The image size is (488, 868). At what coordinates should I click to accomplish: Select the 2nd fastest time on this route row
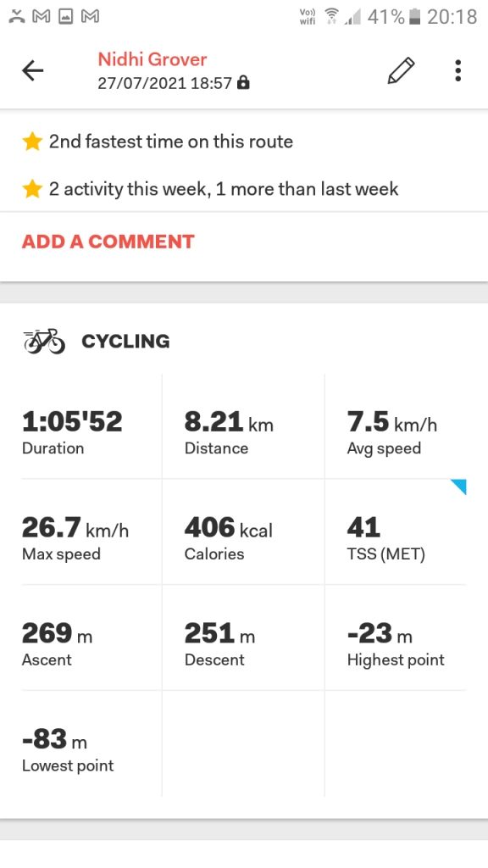(x=244, y=142)
